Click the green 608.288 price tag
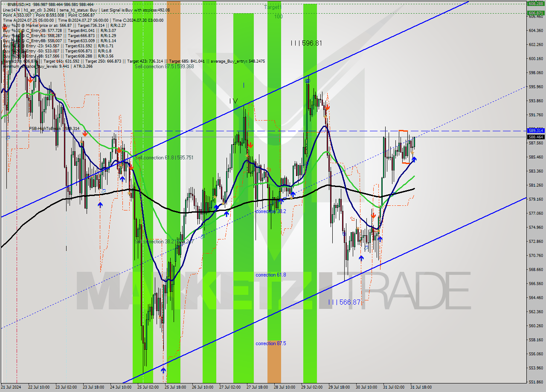The image size is (546, 392). click(x=535, y=3)
